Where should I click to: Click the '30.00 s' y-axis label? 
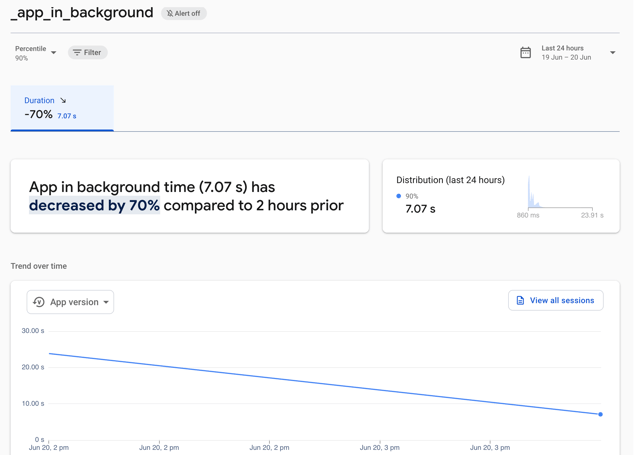(x=33, y=331)
